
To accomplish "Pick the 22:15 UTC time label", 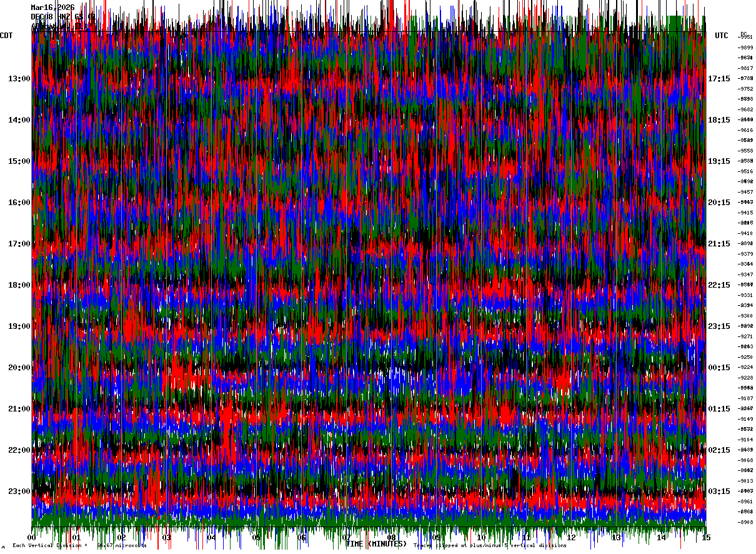I will click(719, 285).
